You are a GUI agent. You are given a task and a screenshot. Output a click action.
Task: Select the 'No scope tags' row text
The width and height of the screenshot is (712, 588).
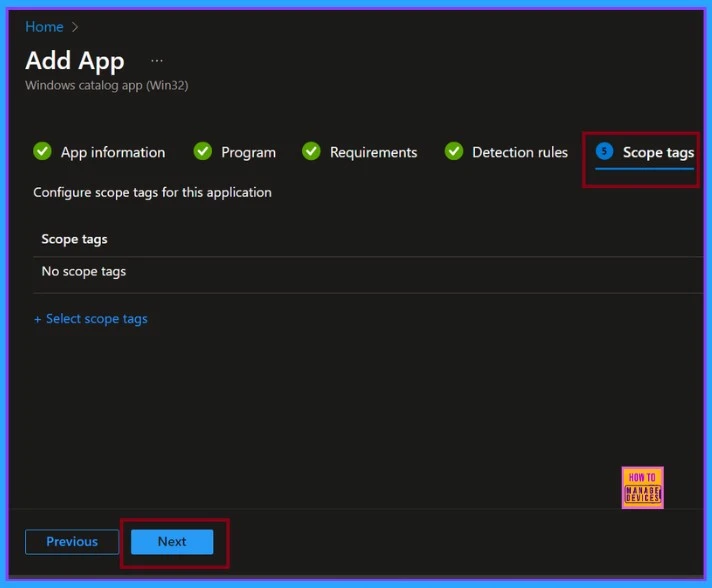[x=84, y=272]
